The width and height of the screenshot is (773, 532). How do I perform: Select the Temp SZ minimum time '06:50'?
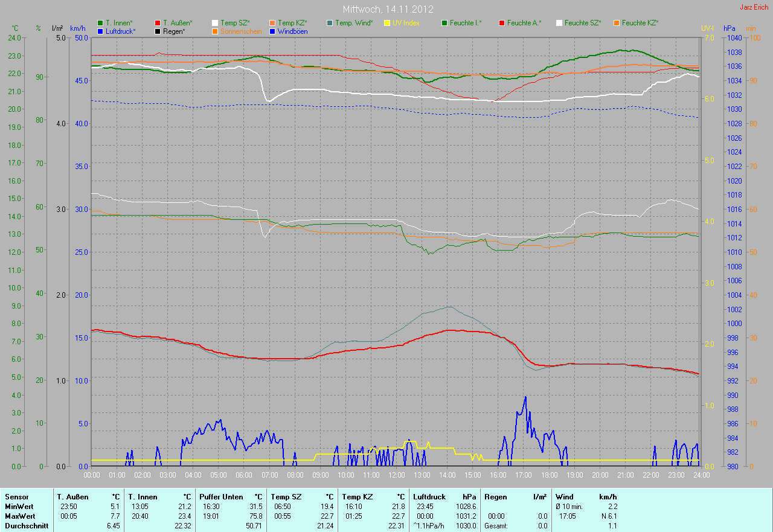click(282, 507)
